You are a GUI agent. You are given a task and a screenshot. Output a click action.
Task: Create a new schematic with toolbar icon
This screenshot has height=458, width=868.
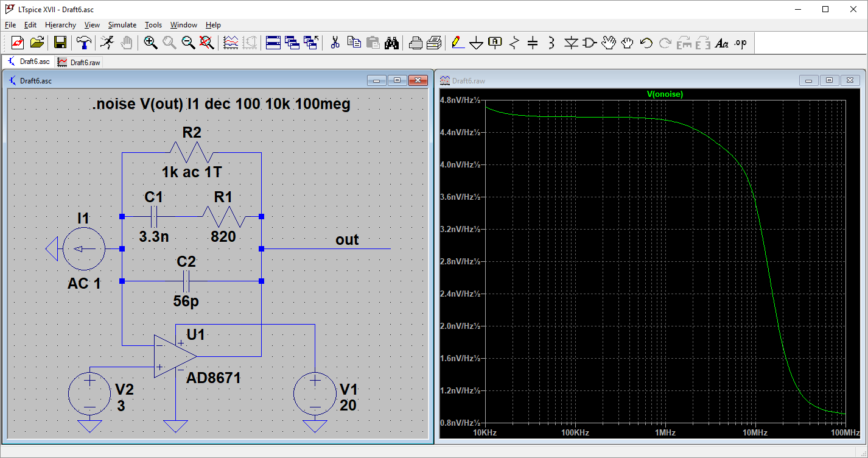tap(17, 43)
